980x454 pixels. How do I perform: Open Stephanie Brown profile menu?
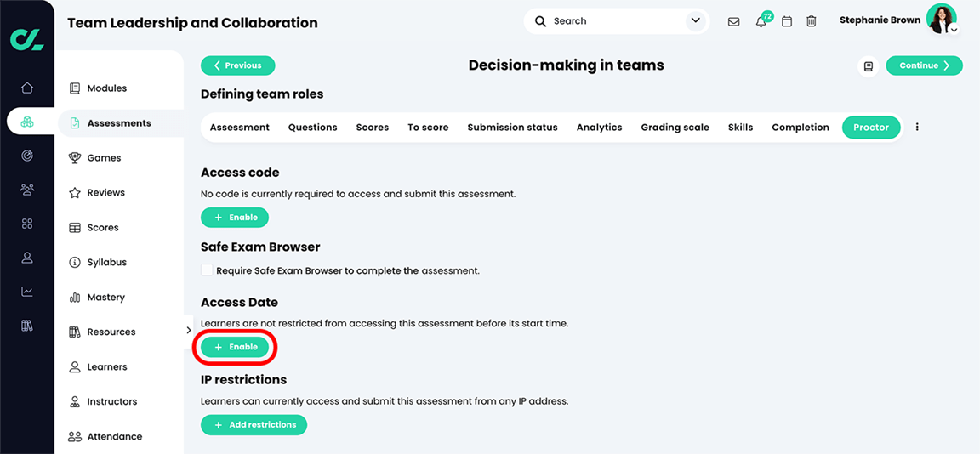tap(942, 20)
